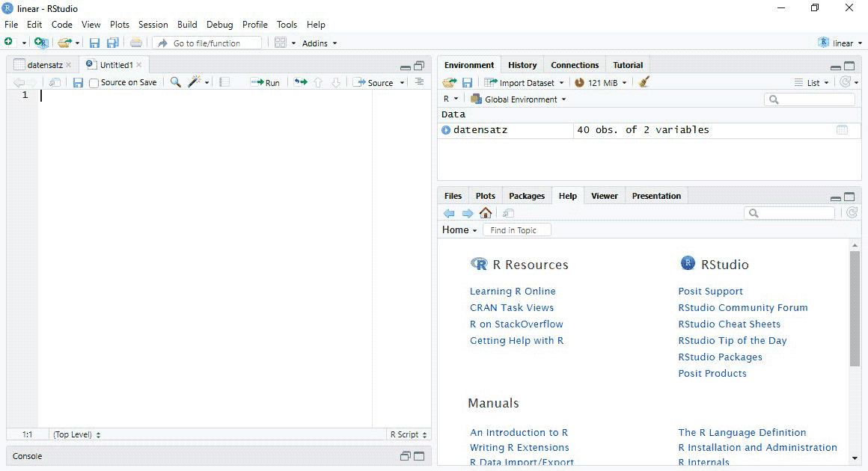Image resolution: width=868 pixels, height=471 pixels.
Task: Switch to the Plots tab
Action: (x=485, y=196)
